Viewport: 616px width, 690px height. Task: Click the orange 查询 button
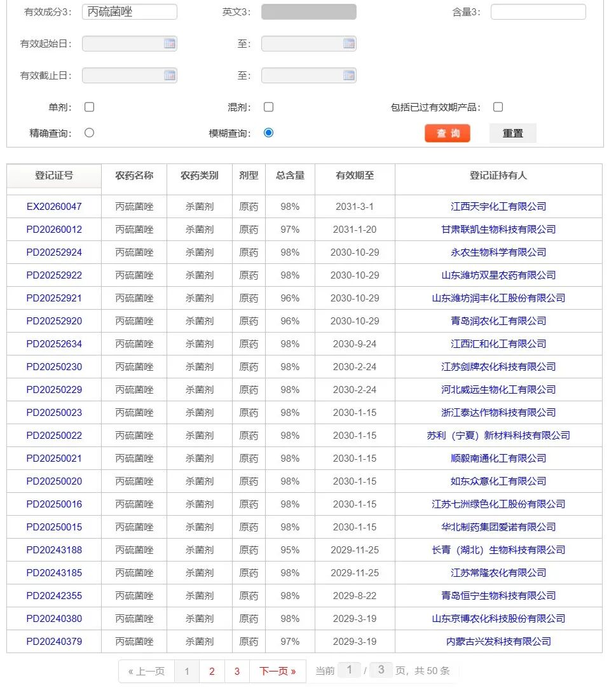(x=448, y=134)
